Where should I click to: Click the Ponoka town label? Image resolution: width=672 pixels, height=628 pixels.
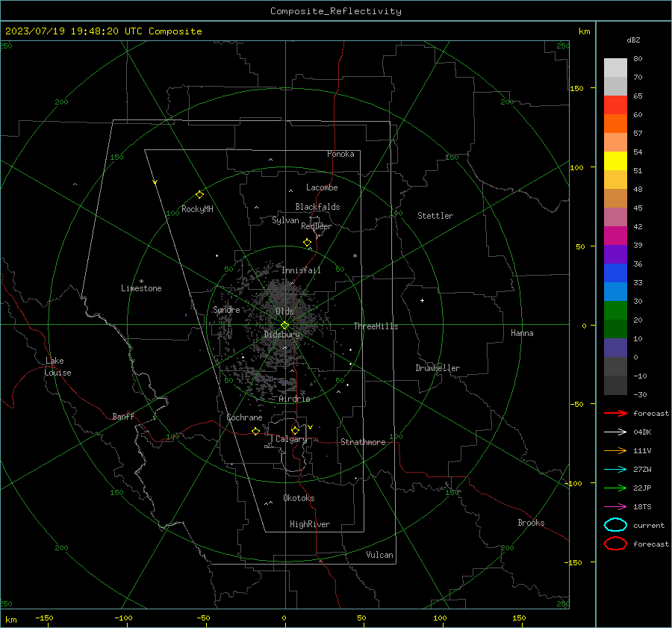coord(340,154)
